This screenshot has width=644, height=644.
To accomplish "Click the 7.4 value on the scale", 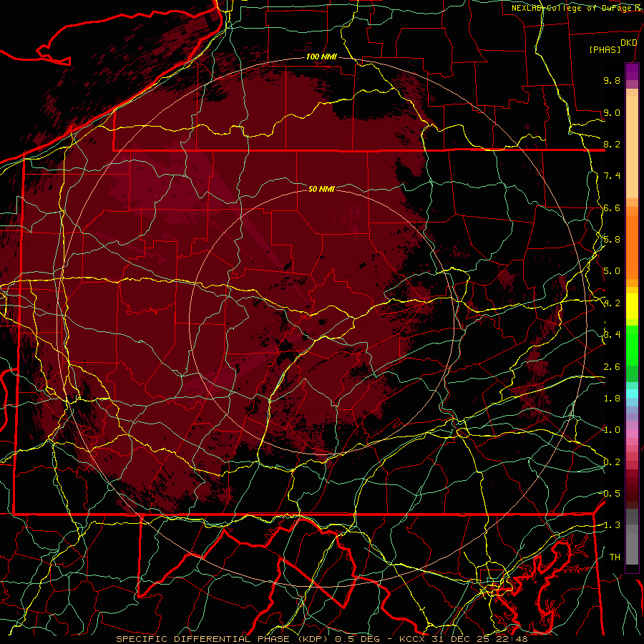I will click(x=612, y=176).
